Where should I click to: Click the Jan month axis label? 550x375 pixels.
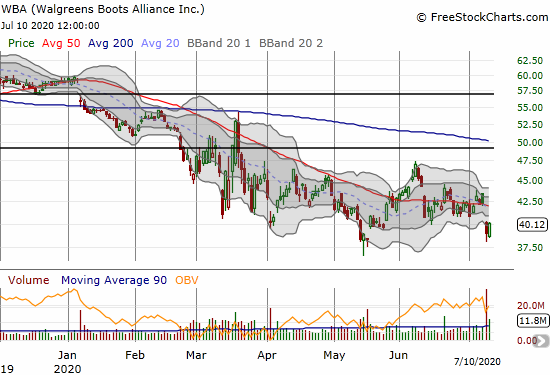67,355
